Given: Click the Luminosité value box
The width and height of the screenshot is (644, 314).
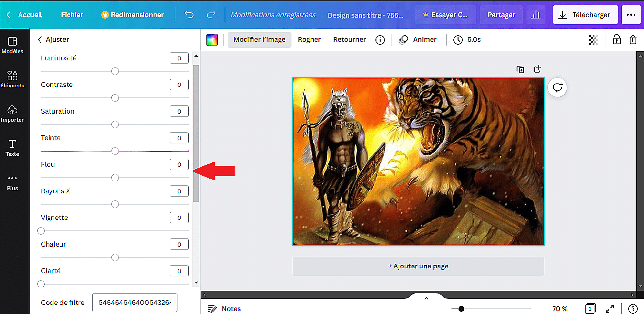Looking at the screenshot, I should [179, 58].
